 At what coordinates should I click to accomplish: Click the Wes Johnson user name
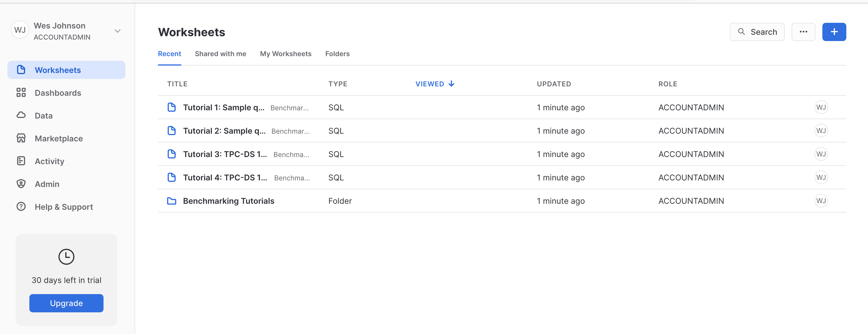point(60,26)
